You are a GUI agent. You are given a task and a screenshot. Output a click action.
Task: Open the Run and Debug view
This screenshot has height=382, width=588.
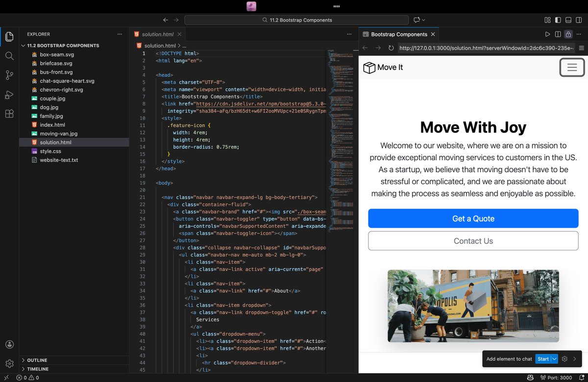tap(9, 95)
